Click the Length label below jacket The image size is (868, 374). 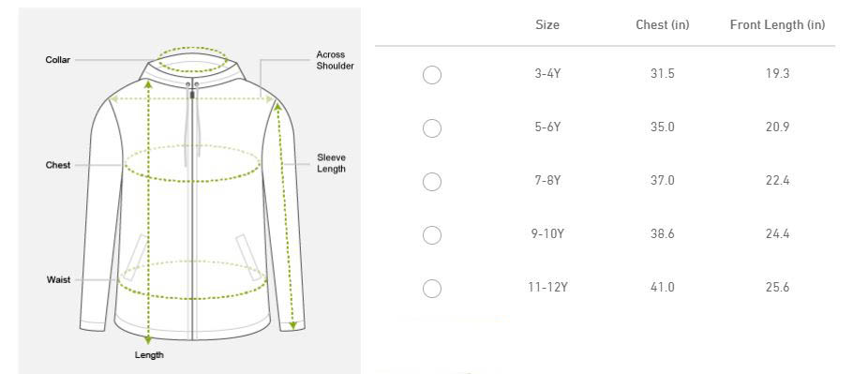(149, 354)
